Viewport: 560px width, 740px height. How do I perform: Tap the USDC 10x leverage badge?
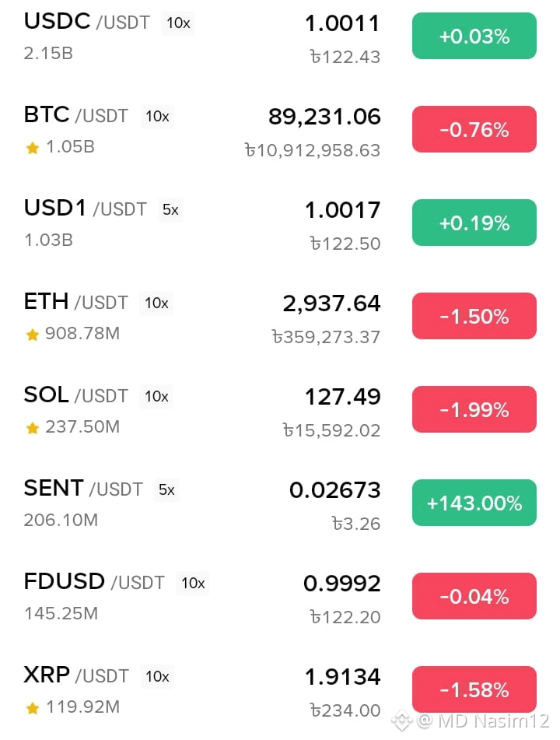tap(178, 23)
